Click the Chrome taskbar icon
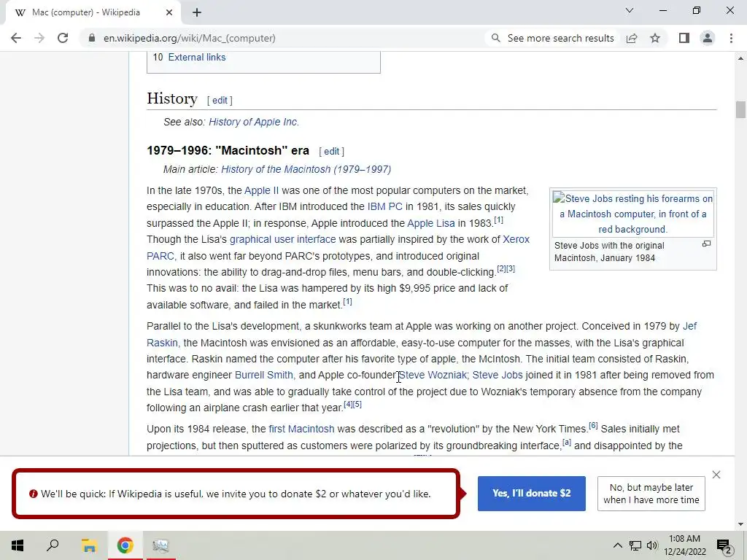 (x=125, y=545)
